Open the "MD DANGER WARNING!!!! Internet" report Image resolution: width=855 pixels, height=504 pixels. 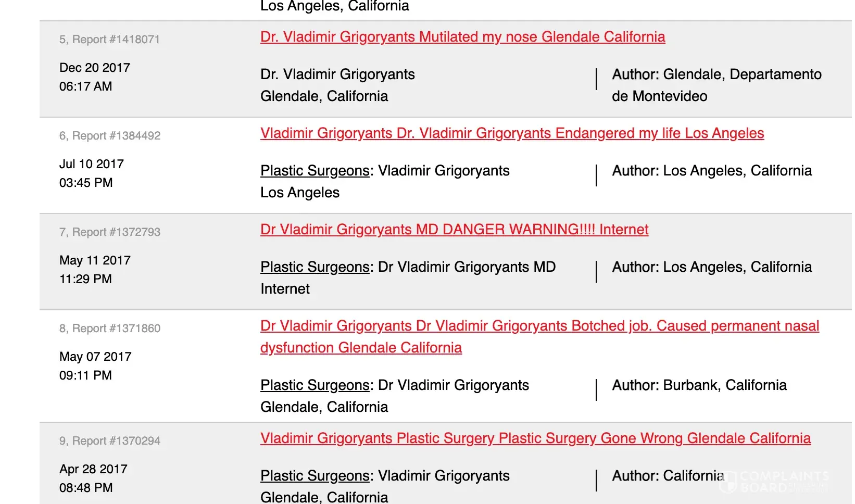(454, 230)
